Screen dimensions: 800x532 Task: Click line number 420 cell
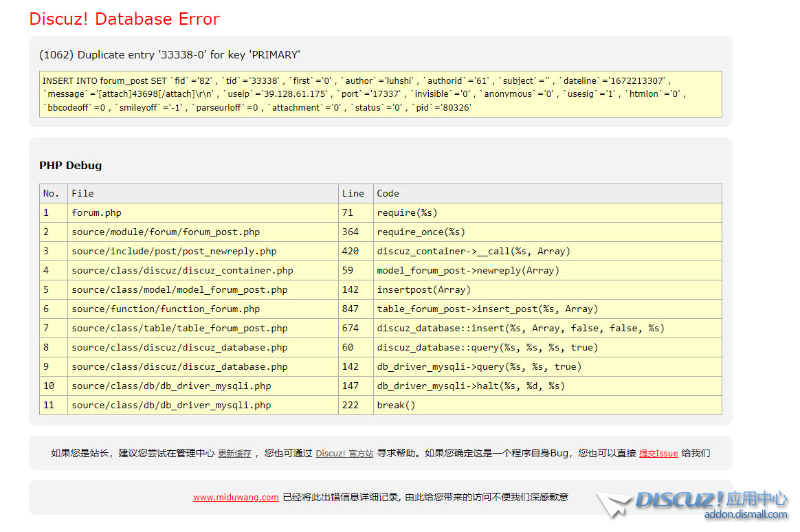point(355,252)
